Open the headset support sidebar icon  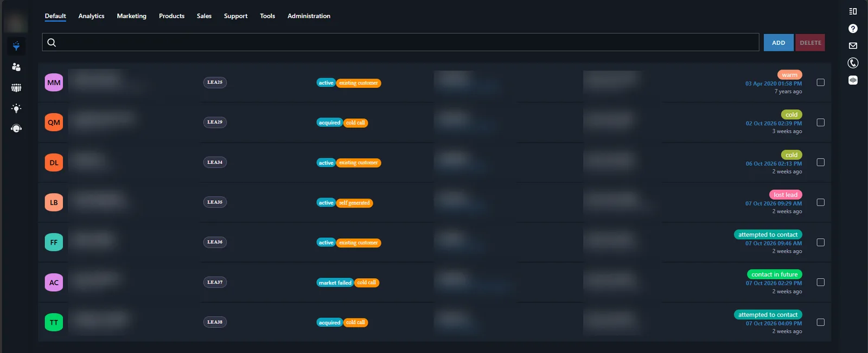pyautogui.click(x=16, y=129)
